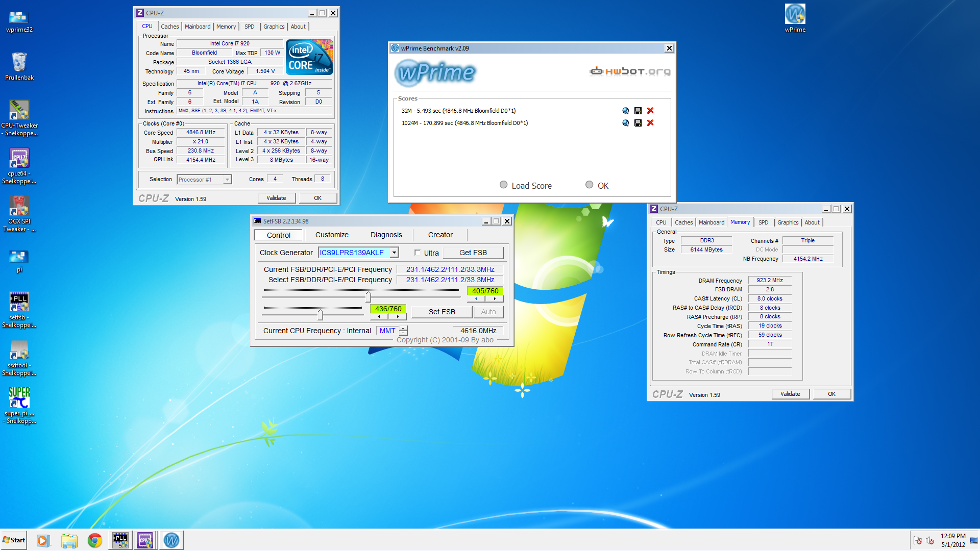The height and width of the screenshot is (551, 980).
Task: Switch to Diagnosis tab in SetFSB
Action: point(386,235)
